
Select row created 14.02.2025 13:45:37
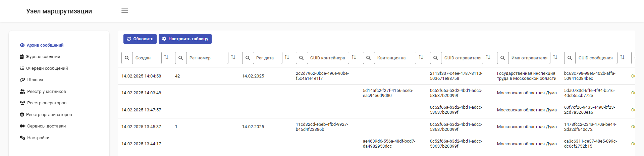[x=377, y=127]
